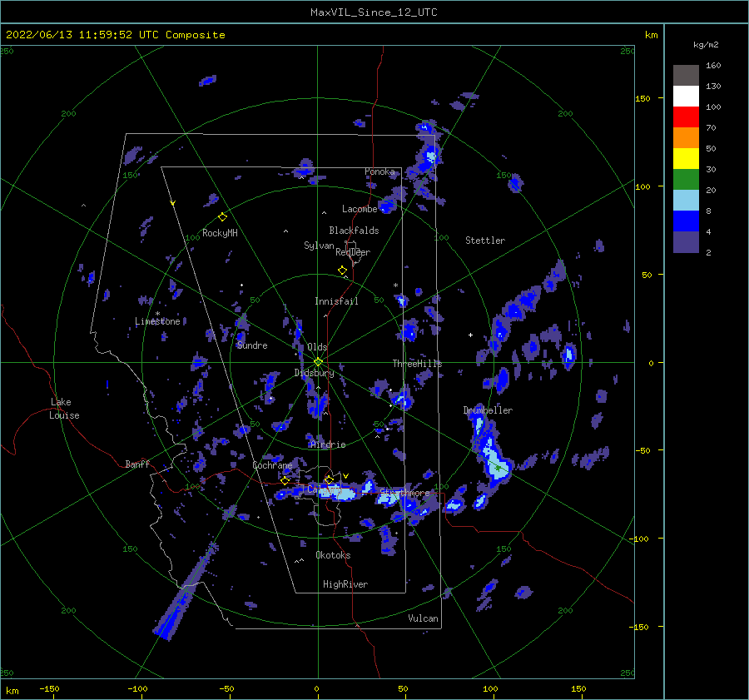Click the Sylvan label
The image size is (749, 700).
point(319,246)
